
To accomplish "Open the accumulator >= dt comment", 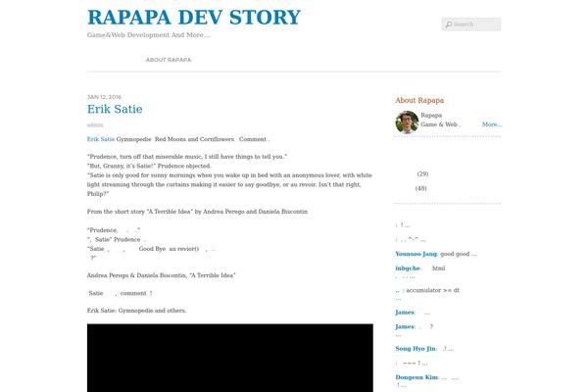I will tap(427, 290).
